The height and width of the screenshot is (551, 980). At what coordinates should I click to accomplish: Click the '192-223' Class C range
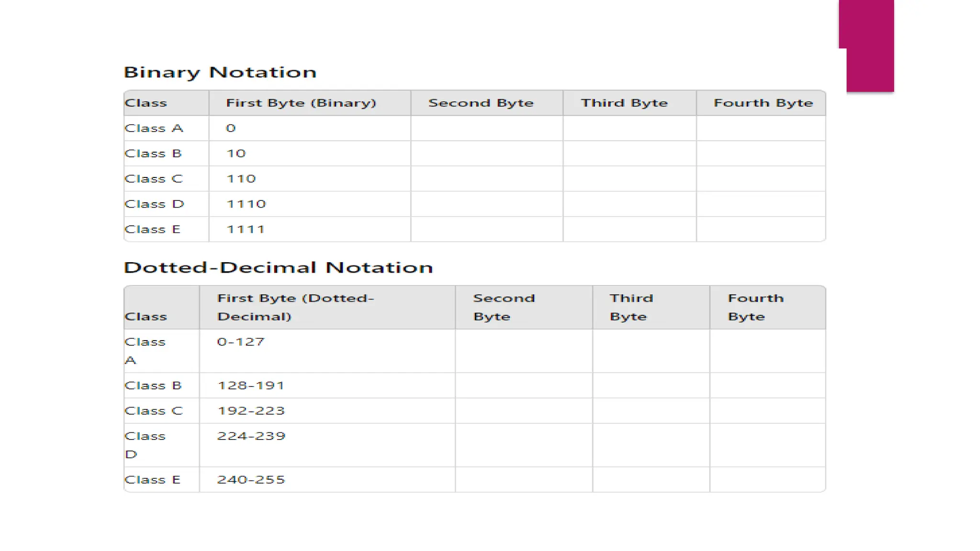tap(251, 411)
